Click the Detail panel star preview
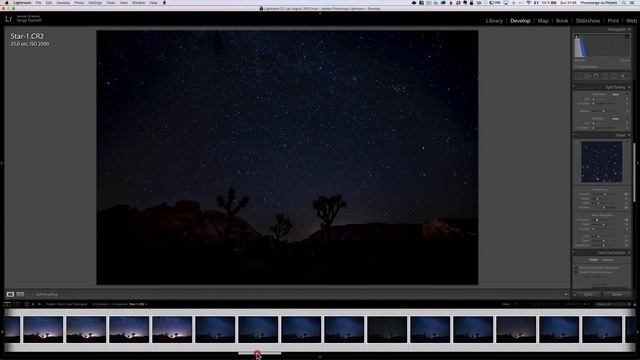This screenshot has height=360, width=640. pyautogui.click(x=602, y=162)
